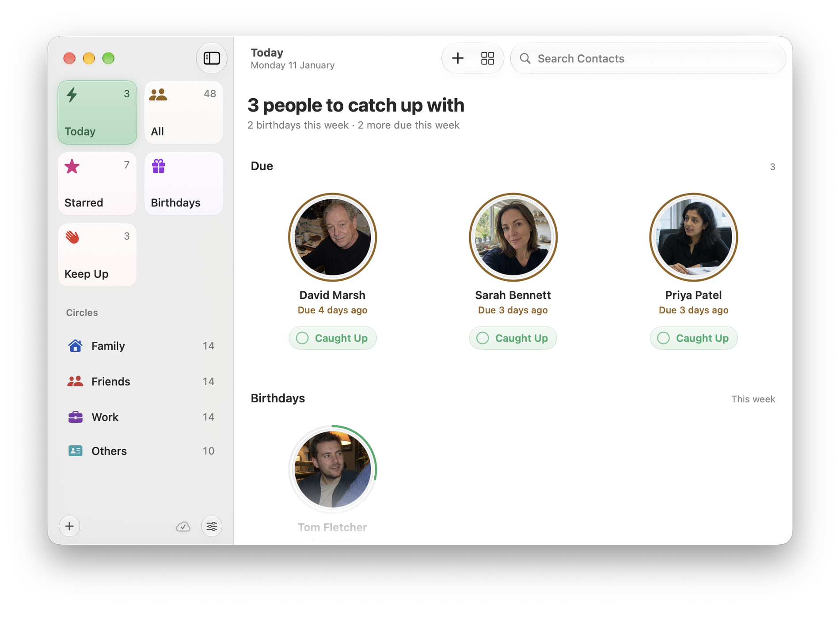Image resolution: width=840 pixels, height=619 pixels.
Task: Select the Today tile label
Action: tap(80, 131)
